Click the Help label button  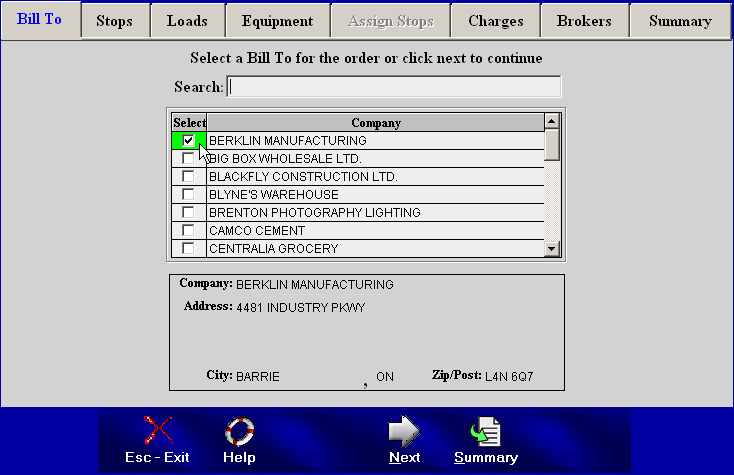[x=239, y=457]
